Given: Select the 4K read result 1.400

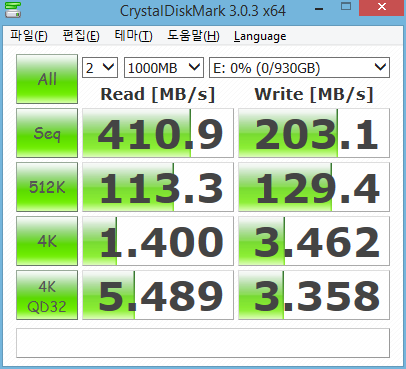Looking at the screenshot, I should [x=158, y=241].
